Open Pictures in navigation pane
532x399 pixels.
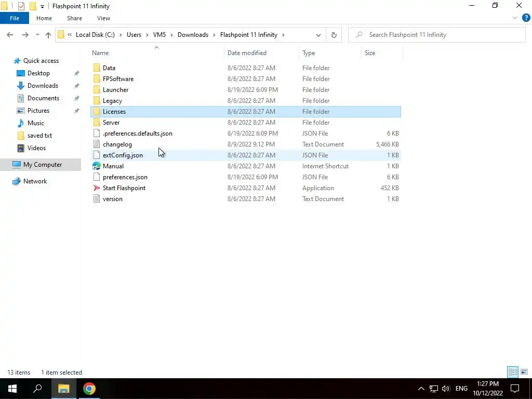point(38,111)
